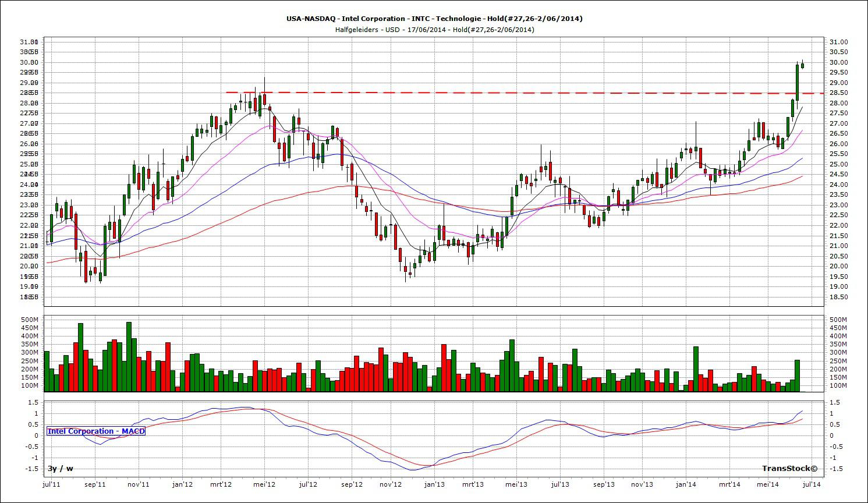Click the jul'12 date label
Screen dimensions: 868x503
pos(307,484)
